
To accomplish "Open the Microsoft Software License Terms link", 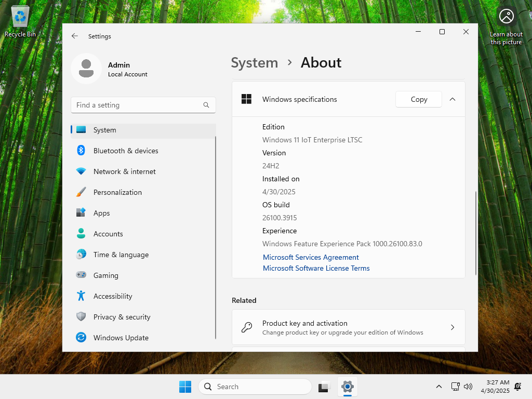I will pos(316,268).
